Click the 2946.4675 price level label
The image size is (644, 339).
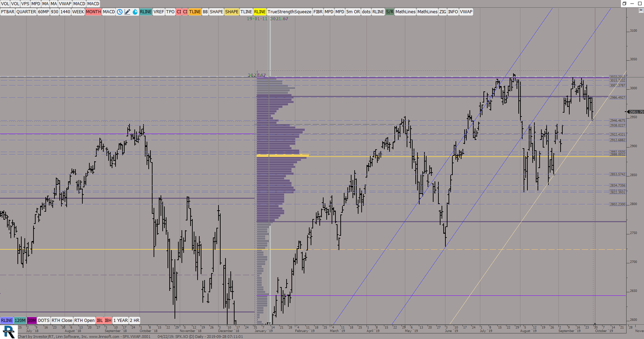pos(617,121)
